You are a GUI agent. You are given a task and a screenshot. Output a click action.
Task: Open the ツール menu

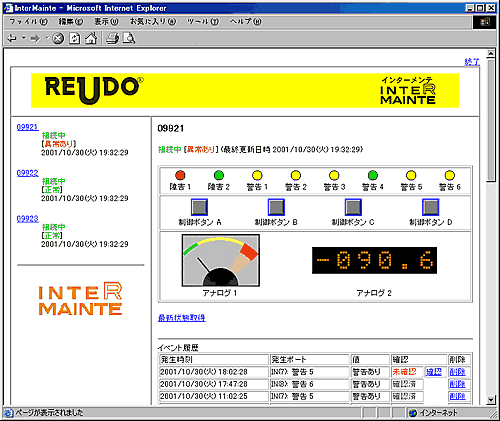coord(203,22)
